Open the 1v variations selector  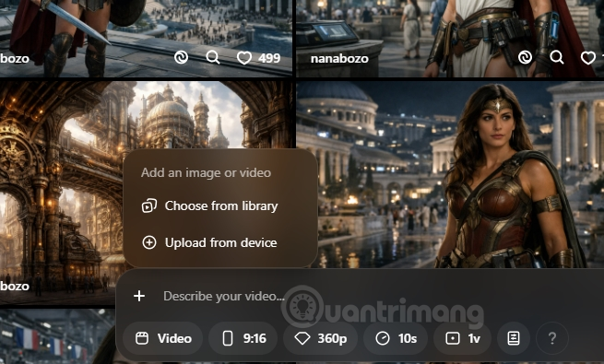point(462,338)
